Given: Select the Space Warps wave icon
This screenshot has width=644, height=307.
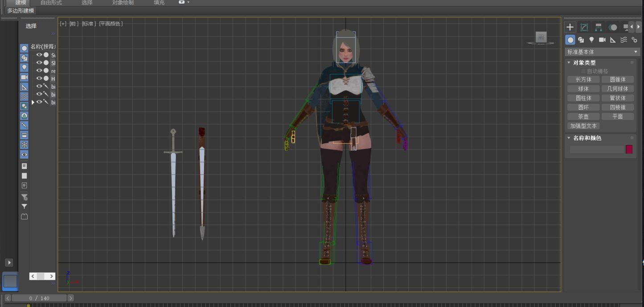Looking at the screenshot, I should [x=623, y=40].
